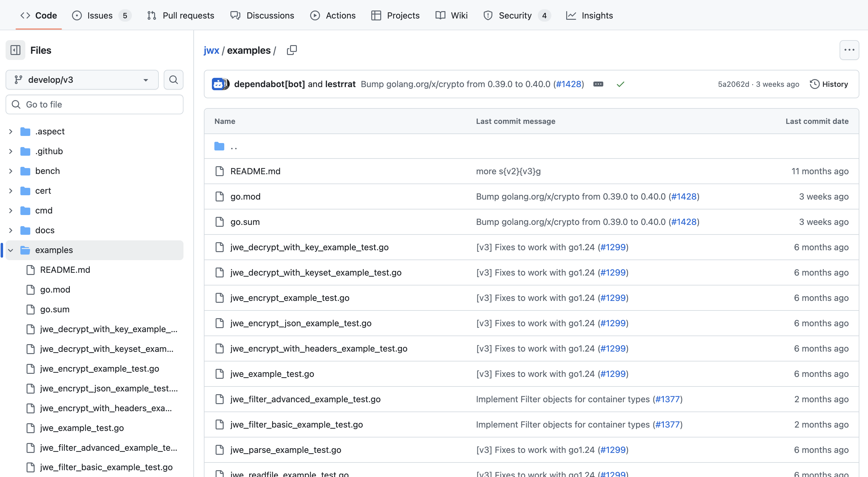
Task: Expand the cmd folder chevron
Action: pyautogui.click(x=11, y=211)
